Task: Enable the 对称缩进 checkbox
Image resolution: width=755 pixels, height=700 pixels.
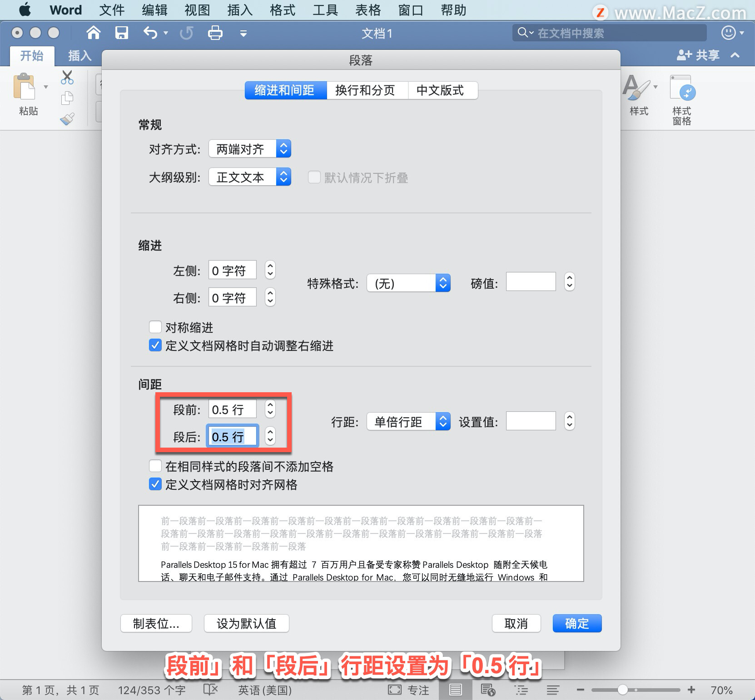Action: click(155, 327)
